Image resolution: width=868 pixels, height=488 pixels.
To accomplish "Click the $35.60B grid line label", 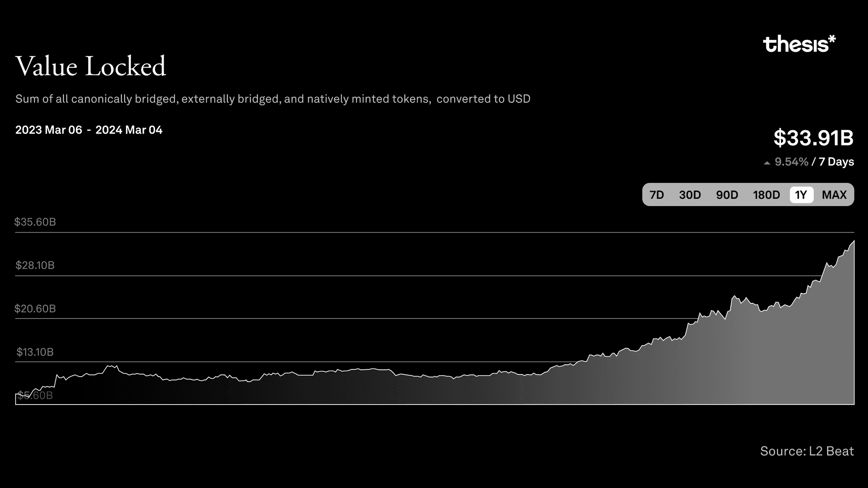I will (x=35, y=222).
